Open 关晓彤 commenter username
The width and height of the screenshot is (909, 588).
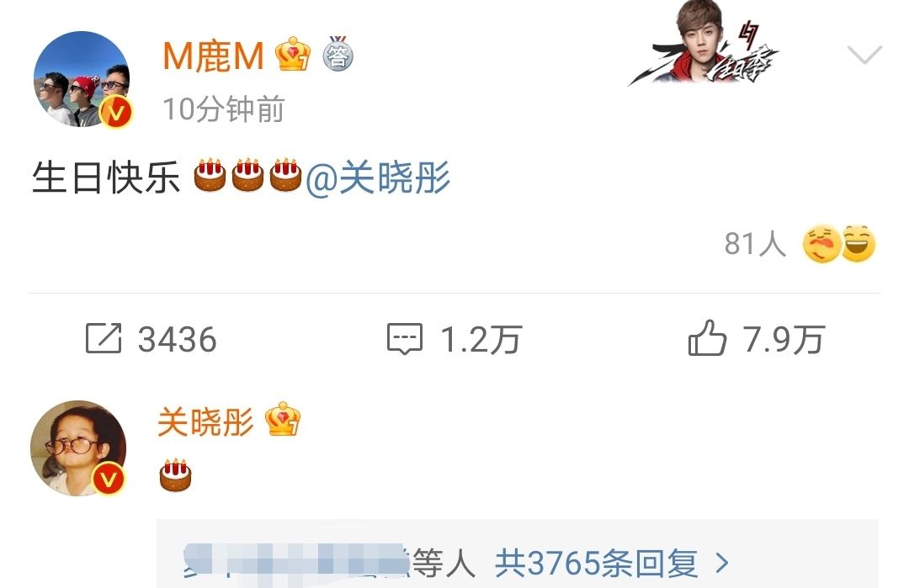point(206,421)
